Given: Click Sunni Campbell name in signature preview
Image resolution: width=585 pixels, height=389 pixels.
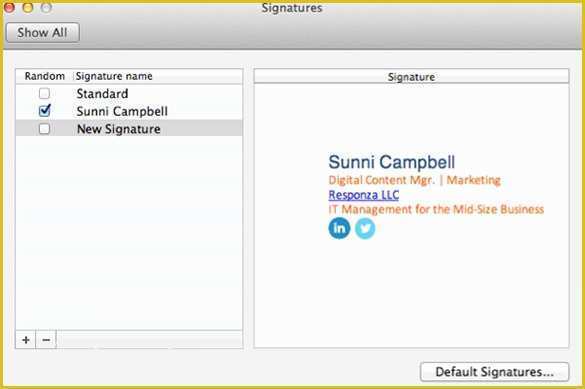Looking at the screenshot, I should pos(392,162).
